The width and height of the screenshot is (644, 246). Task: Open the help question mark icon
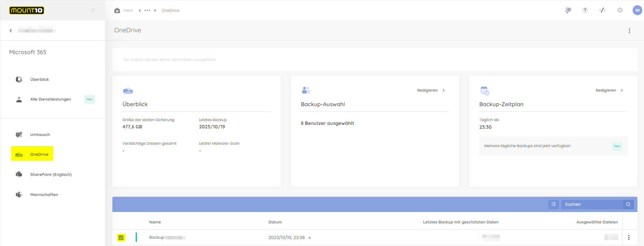(x=585, y=10)
